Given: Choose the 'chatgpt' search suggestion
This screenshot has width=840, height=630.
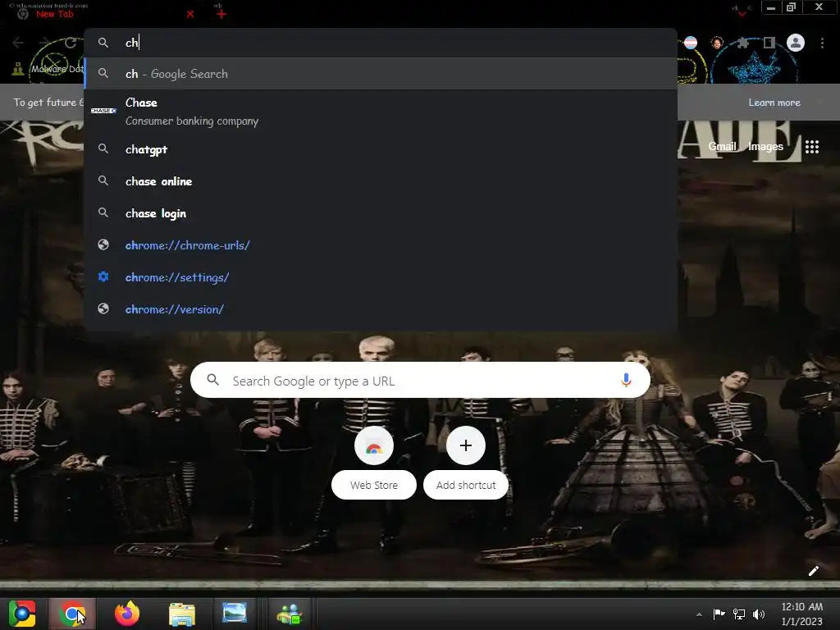Looking at the screenshot, I should coord(381,149).
